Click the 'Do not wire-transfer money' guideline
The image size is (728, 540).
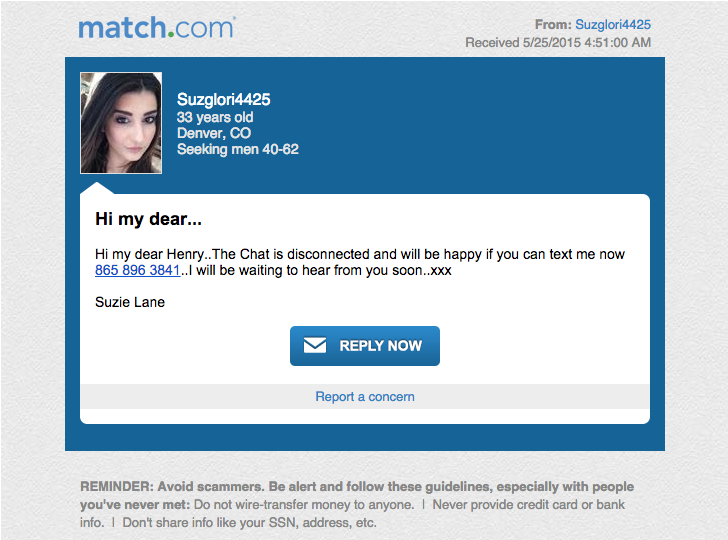[x=304, y=505]
